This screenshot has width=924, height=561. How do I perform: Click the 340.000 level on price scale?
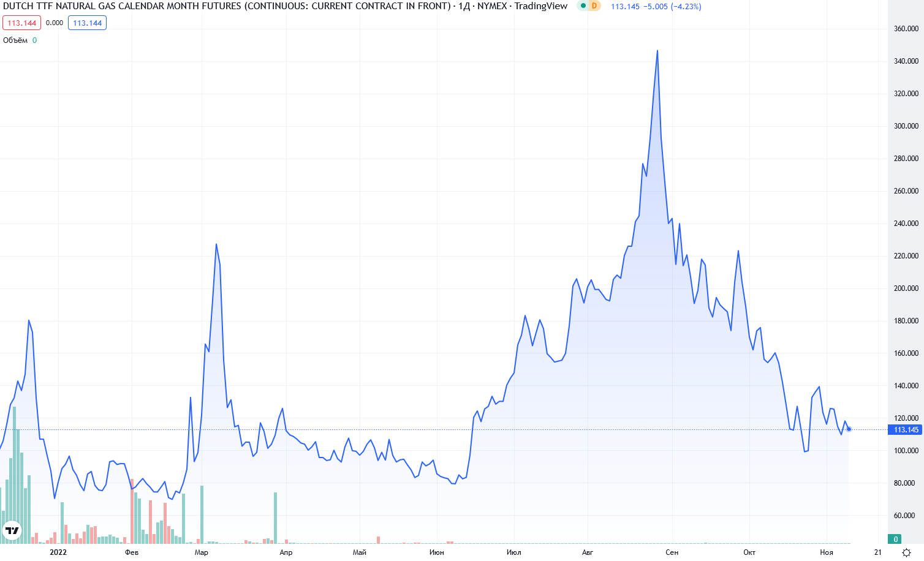click(906, 61)
